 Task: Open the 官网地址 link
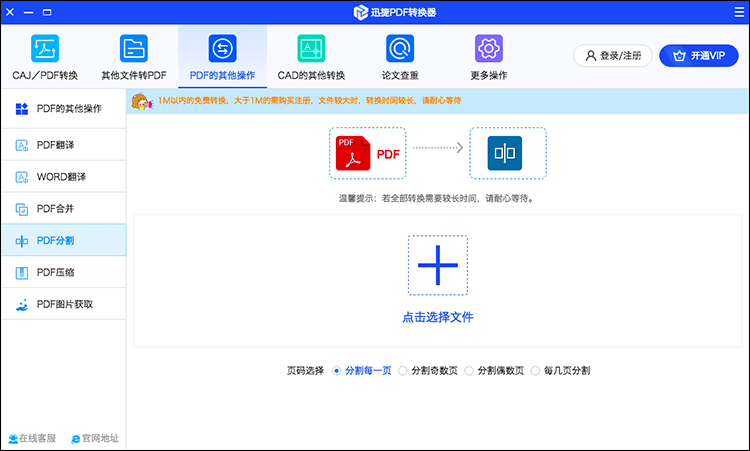[95, 439]
